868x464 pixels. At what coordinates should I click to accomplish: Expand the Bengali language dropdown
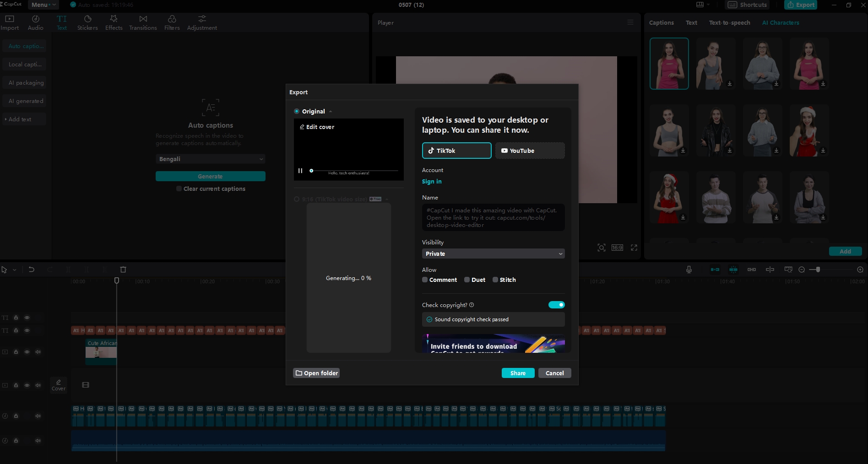pyautogui.click(x=210, y=159)
